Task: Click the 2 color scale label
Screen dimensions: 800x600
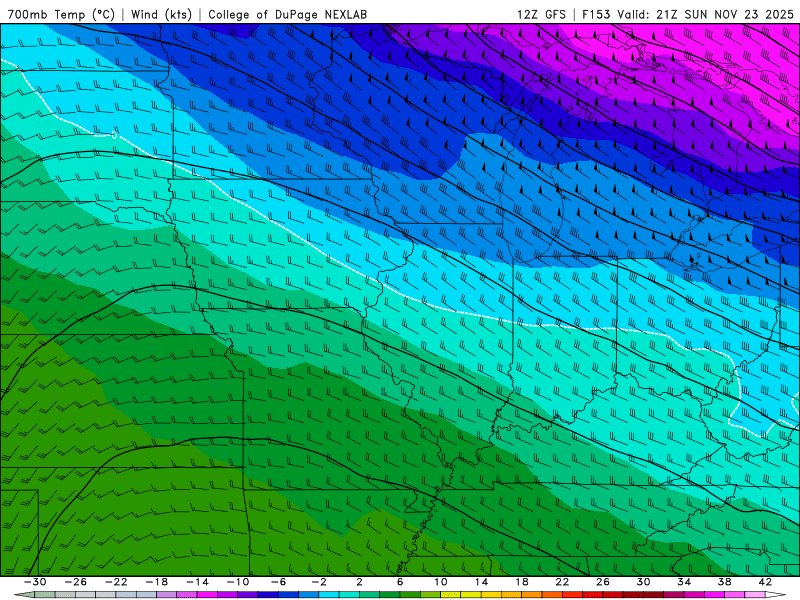Action: pos(359,582)
